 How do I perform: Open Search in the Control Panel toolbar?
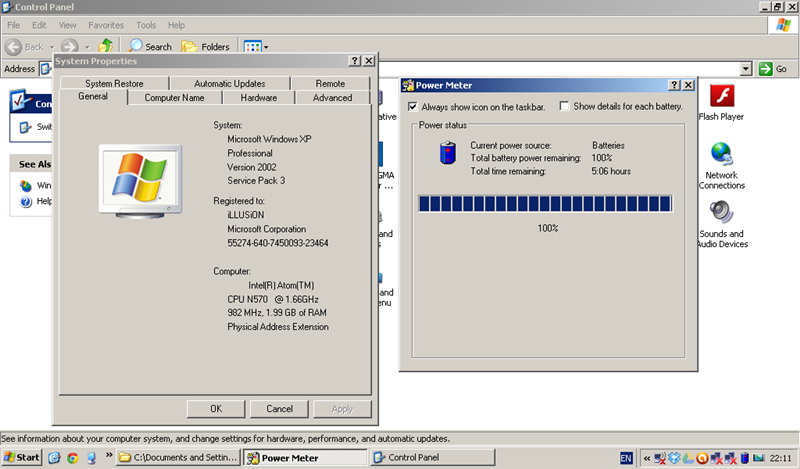(x=151, y=46)
